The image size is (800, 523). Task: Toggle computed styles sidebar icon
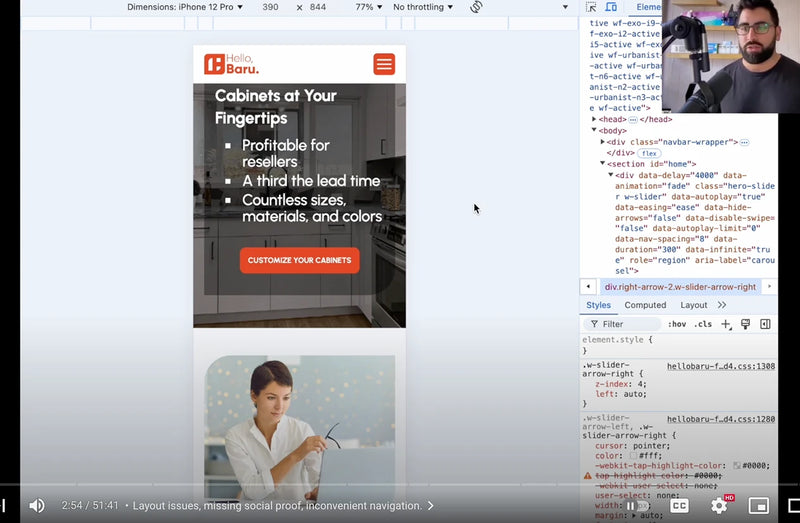pyautogui.click(x=765, y=324)
